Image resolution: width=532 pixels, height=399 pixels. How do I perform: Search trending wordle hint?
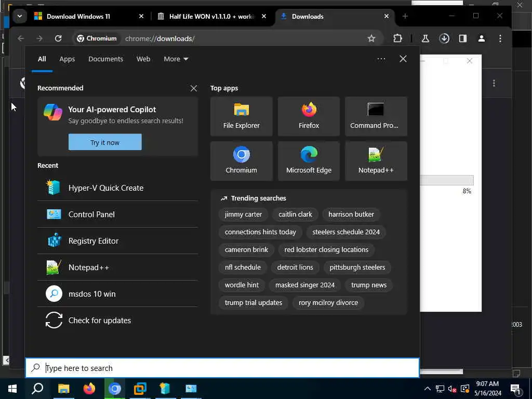[242, 285]
